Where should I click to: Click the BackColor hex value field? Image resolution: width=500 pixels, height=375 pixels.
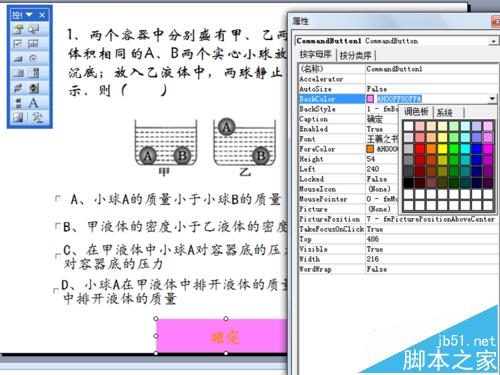(x=399, y=99)
